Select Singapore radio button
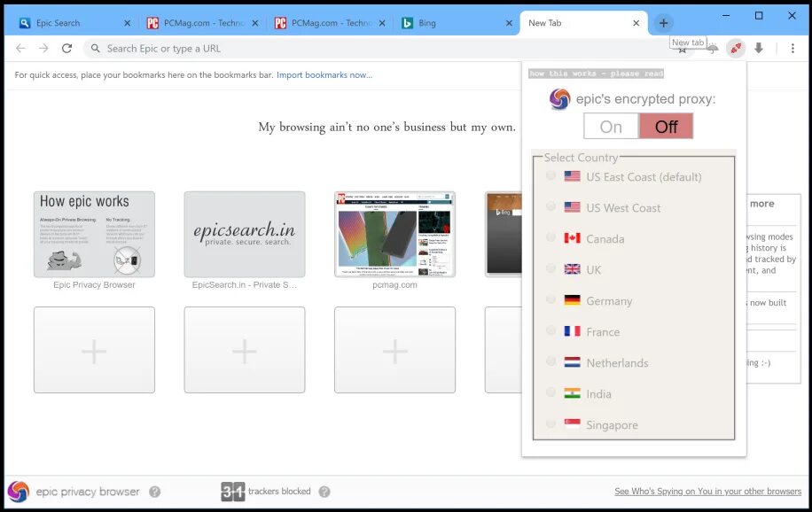The width and height of the screenshot is (812, 512). tap(551, 423)
